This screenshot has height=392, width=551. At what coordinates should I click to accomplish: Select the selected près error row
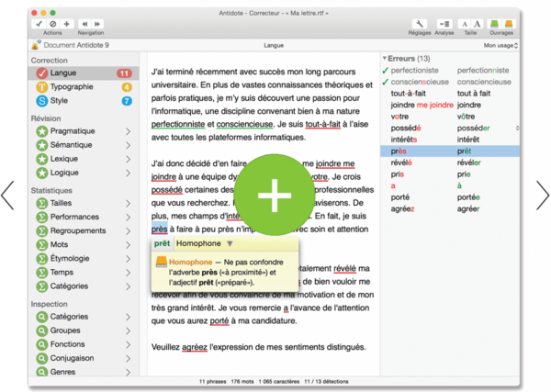click(x=450, y=151)
